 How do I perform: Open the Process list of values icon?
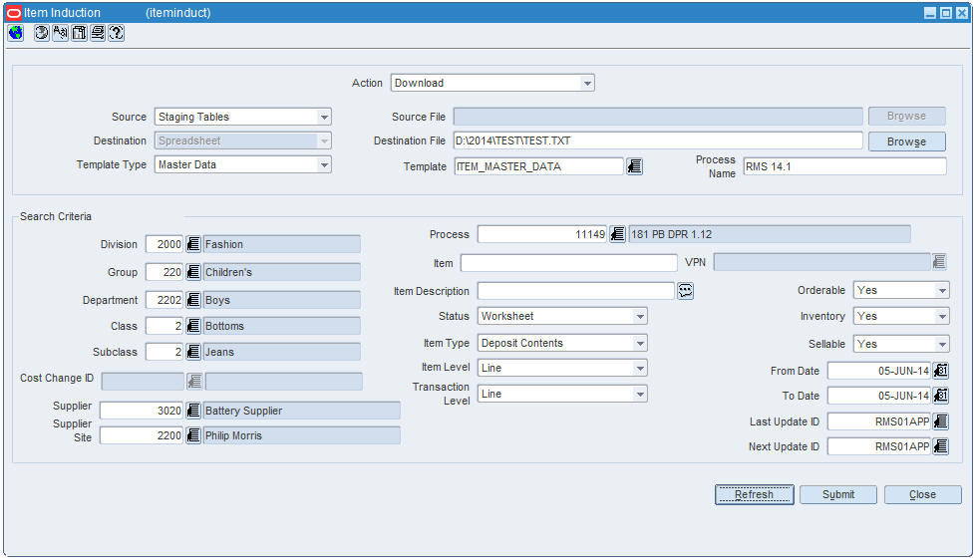click(x=617, y=234)
